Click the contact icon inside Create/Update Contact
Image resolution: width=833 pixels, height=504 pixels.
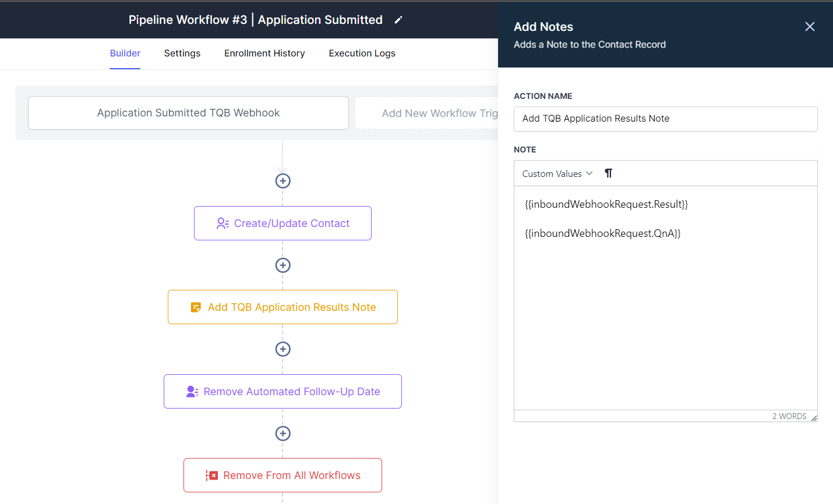pyautogui.click(x=222, y=223)
